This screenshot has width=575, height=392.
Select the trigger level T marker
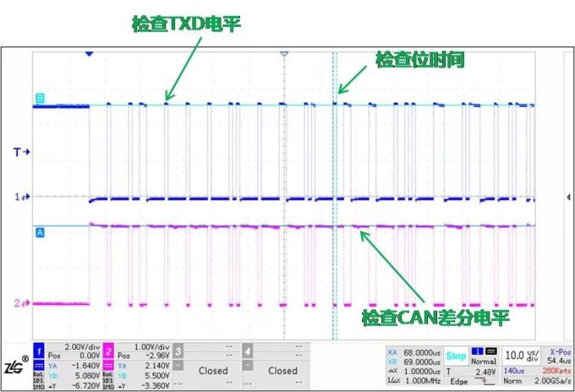click(22, 152)
